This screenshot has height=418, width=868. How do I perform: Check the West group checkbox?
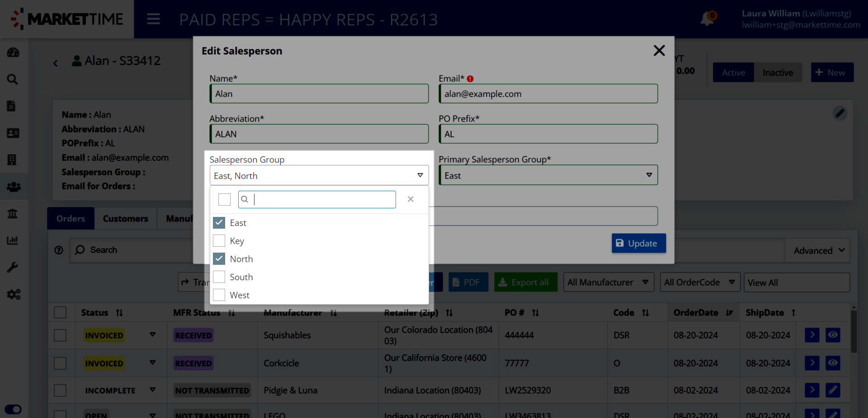point(219,295)
